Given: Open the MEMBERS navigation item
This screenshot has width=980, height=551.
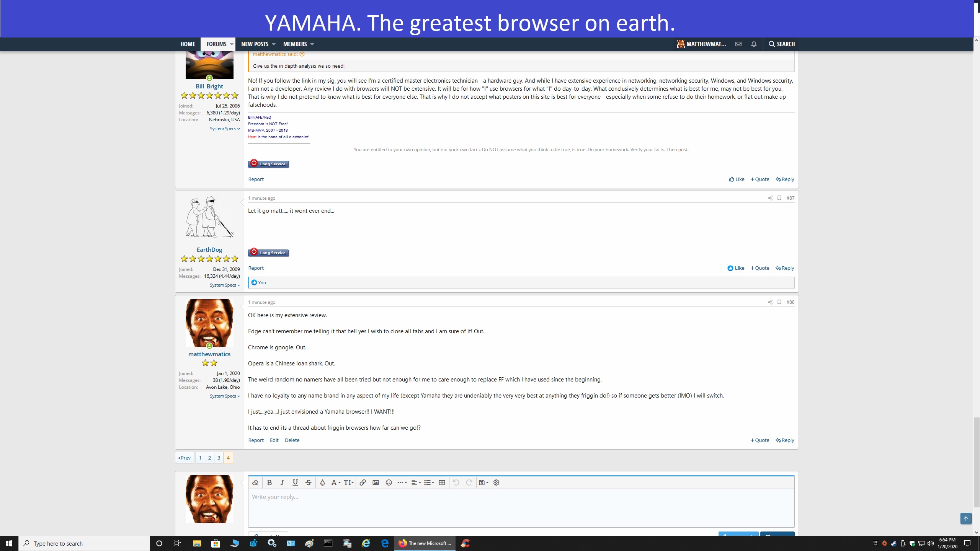Looking at the screenshot, I should click(x=295, y=44).
